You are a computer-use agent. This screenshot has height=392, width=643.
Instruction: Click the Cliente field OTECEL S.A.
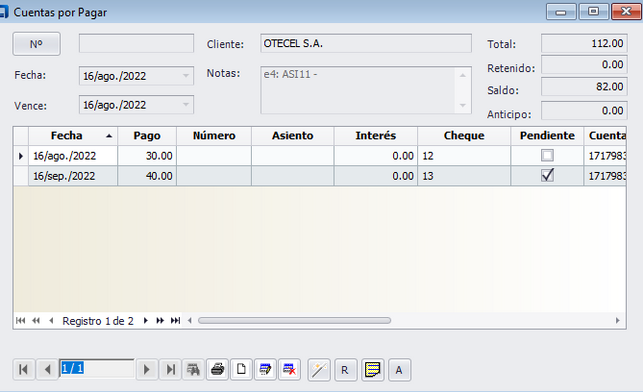point(366,43)
